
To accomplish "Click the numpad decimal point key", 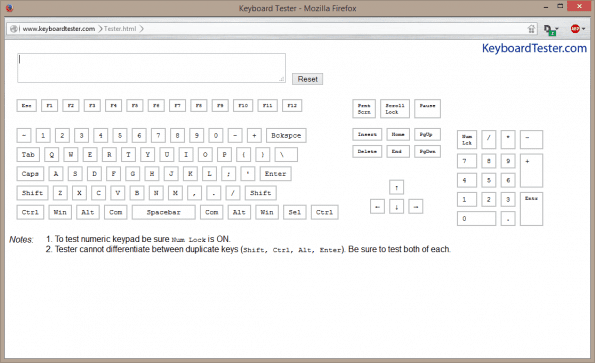I will coord(508,218).
